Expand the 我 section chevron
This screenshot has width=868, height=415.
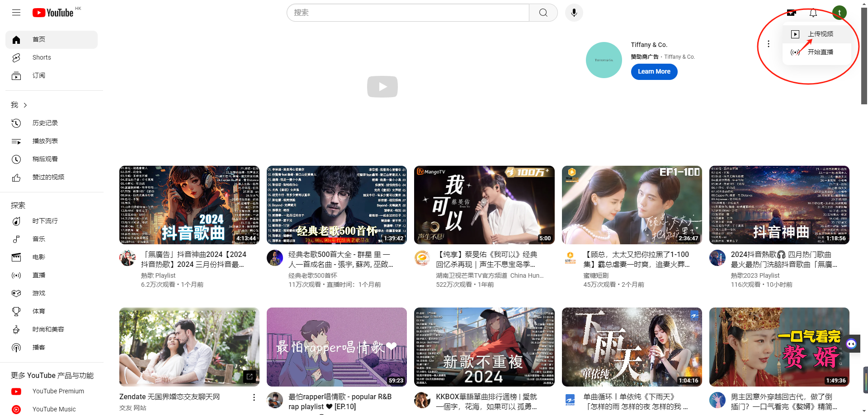coord(25,105)
